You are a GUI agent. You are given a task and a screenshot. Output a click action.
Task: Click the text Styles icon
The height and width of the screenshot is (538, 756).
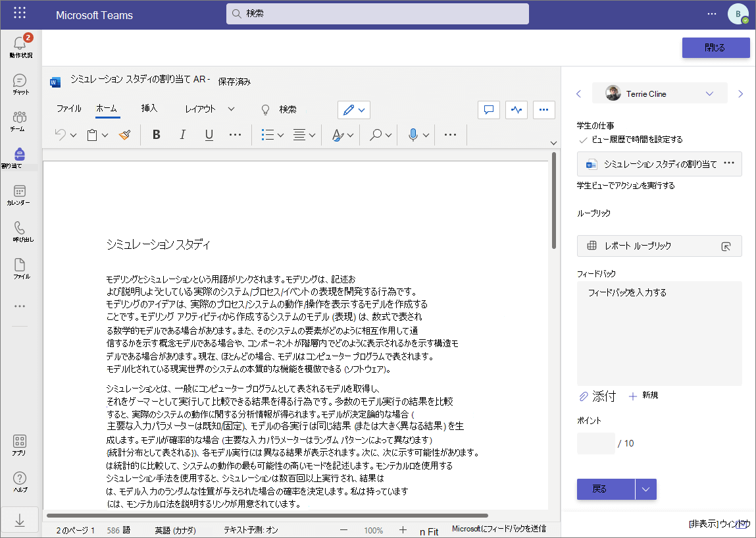point(338,135)
